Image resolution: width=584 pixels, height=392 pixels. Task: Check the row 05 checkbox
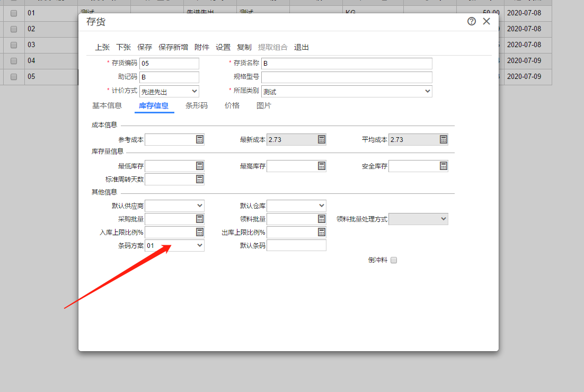(14, 77)
